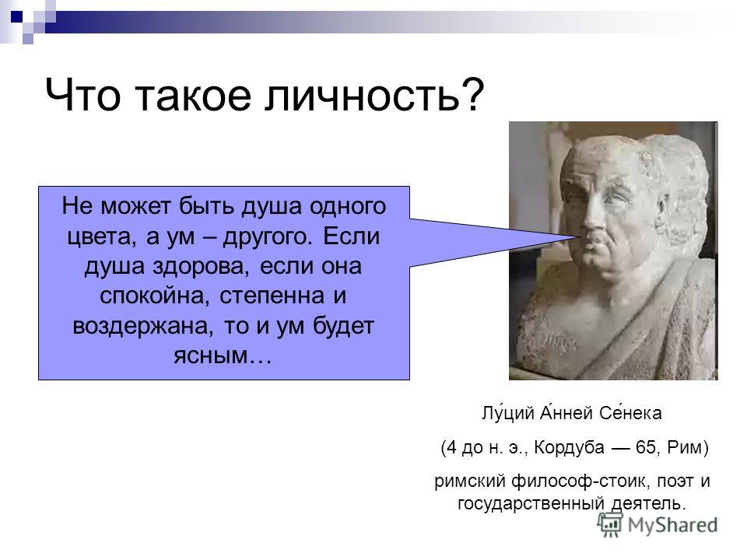Click the quote line 'спокойна, степенна и'

point(223,296)
